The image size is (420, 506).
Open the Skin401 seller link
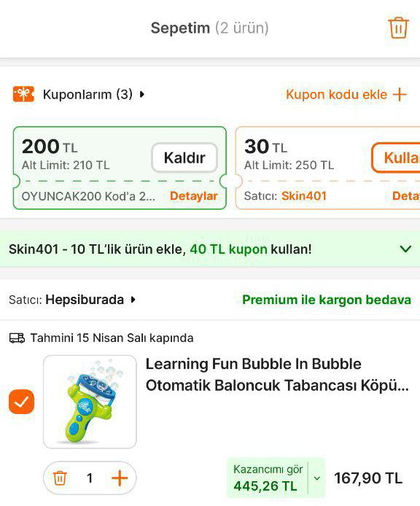304,196
